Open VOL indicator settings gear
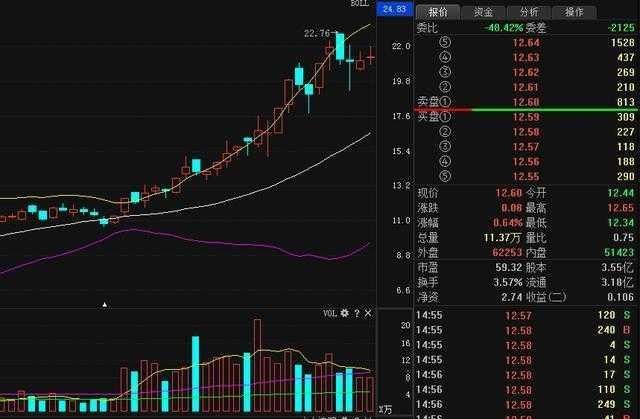The image size is (640, 419). [345, 313]
